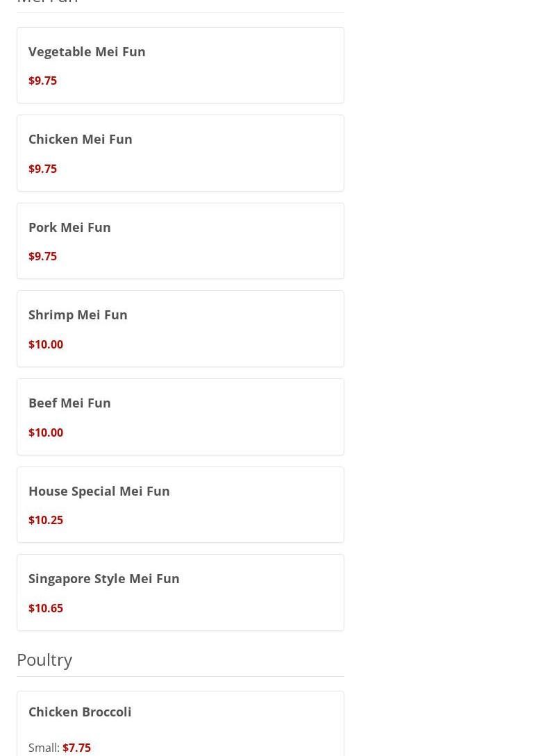545x756 pixels.
Task: Open the Vegetable Mei Fun item
Action: pos(87,51)
